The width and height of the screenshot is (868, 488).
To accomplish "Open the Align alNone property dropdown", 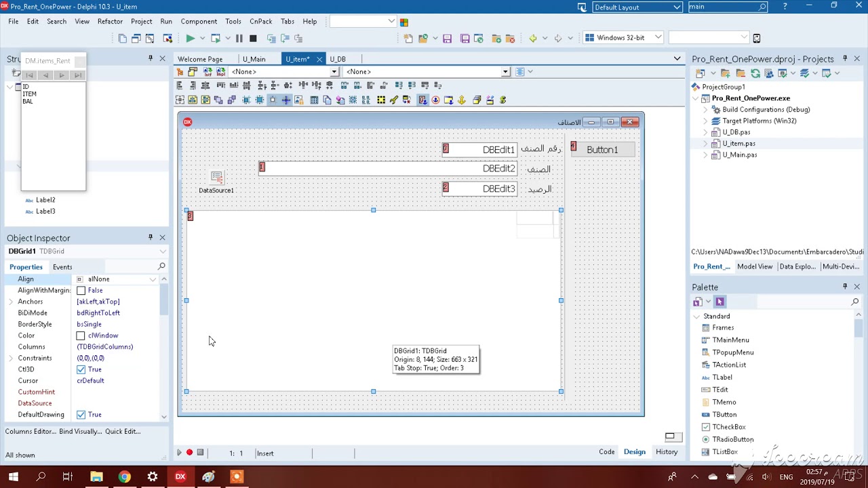I will pos(153,279).
